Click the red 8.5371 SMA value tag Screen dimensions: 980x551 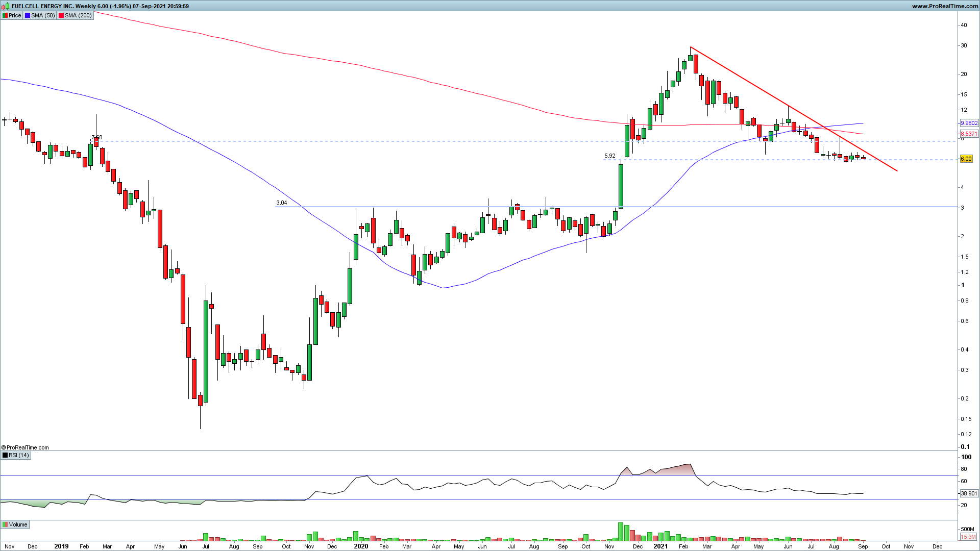[x=969, y=134]
